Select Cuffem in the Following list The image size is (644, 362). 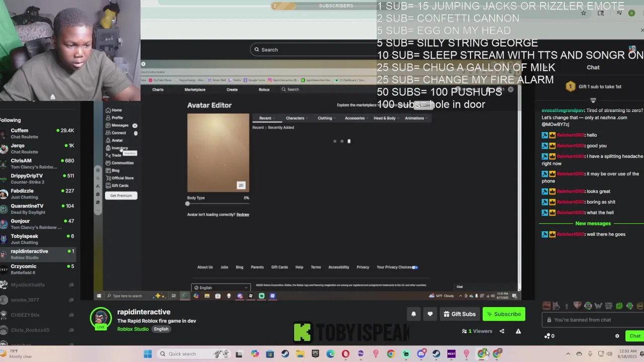(38, 133)
